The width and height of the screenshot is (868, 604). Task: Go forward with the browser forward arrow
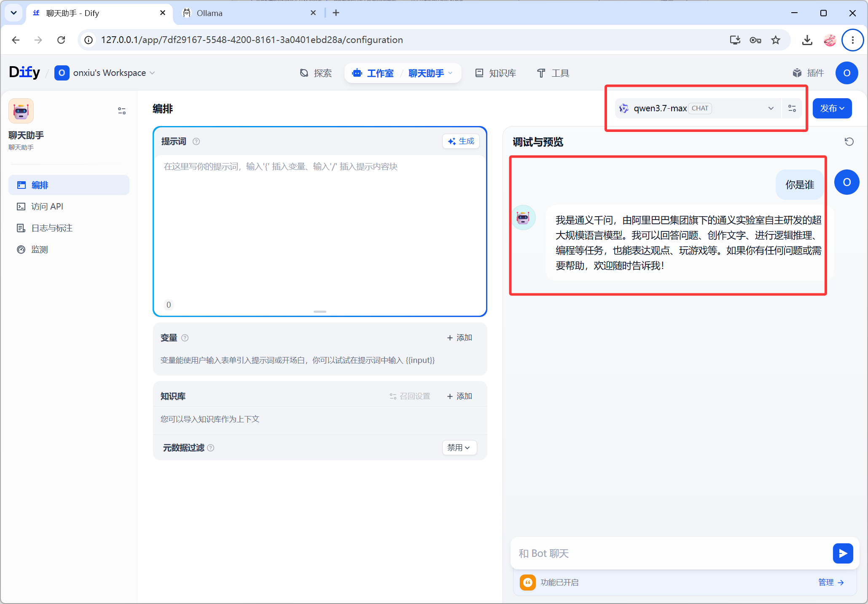[38, 40]
